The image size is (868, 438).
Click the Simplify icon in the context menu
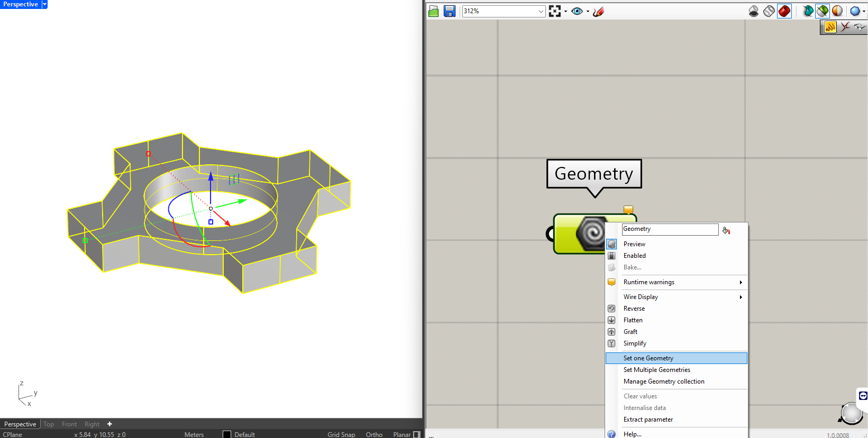[x=611, y=343]
